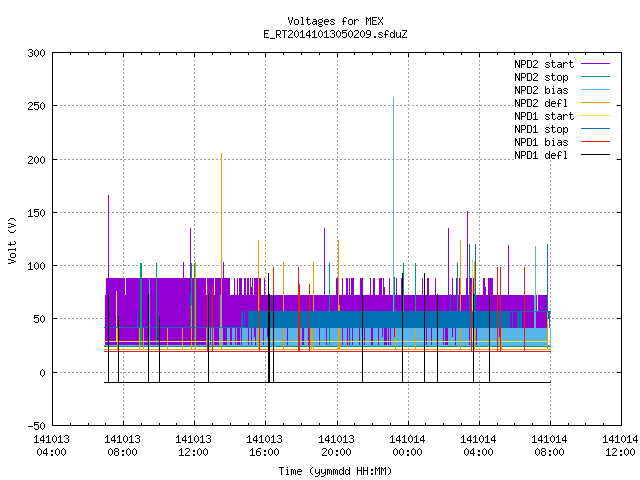The image size is (640, 480).
Task: Click the tall orange NPD2 defl spike peak
Action: click(x=222, y=154)
